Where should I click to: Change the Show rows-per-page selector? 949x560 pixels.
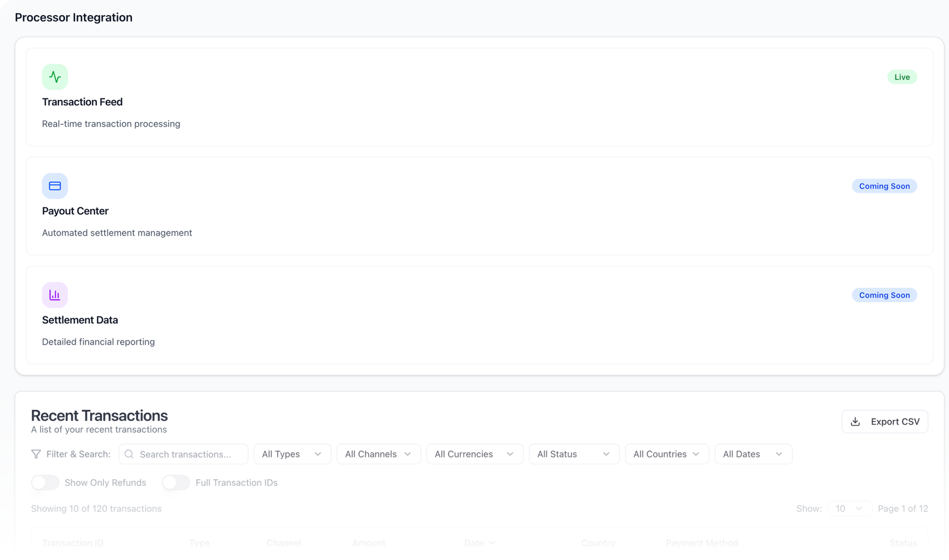(x=849, y=509)
